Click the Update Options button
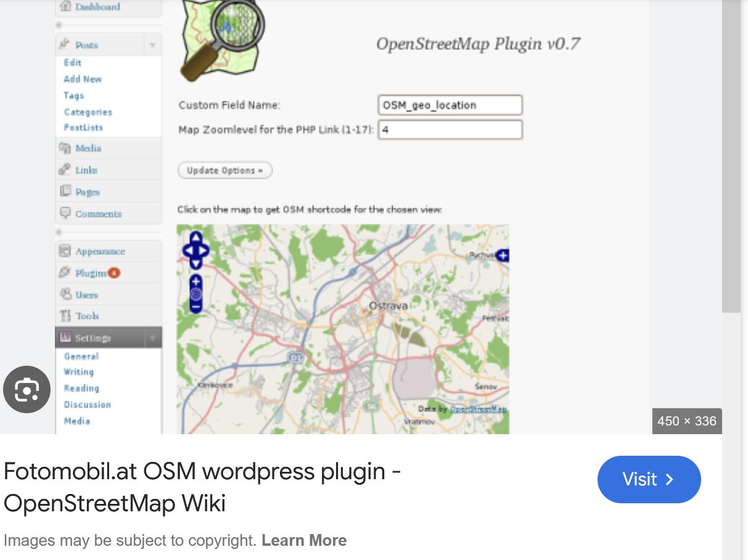 coord(224,170)
